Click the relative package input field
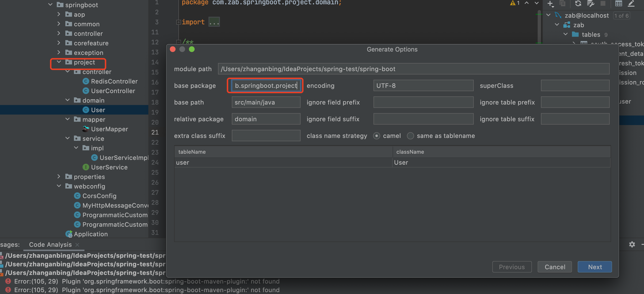Image resolution: width=644 pixels, height=294 pixels. (x=266, y=119)
